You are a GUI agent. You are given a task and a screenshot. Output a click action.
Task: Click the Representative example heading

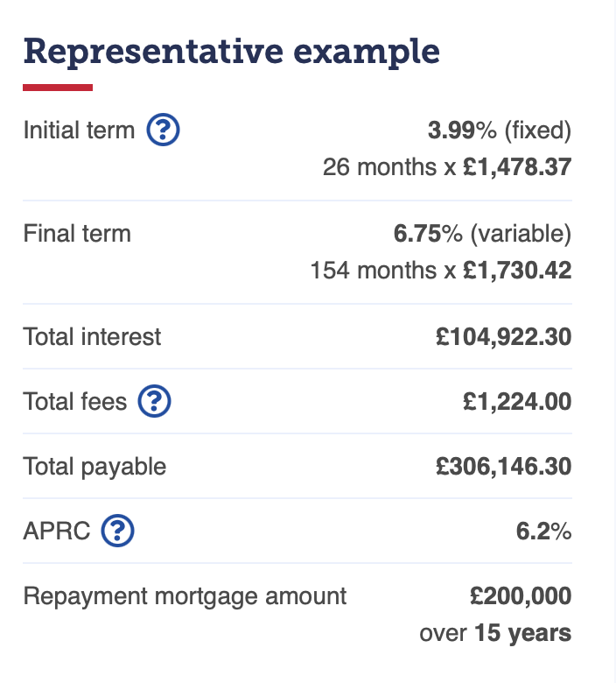(x=231, y=53)
